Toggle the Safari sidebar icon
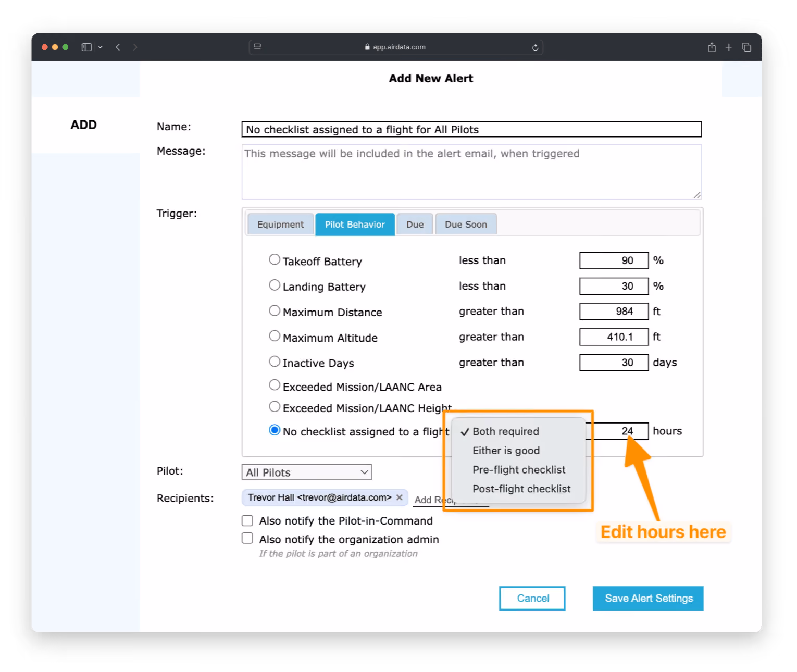797x672 pixels. pos(86,47)
